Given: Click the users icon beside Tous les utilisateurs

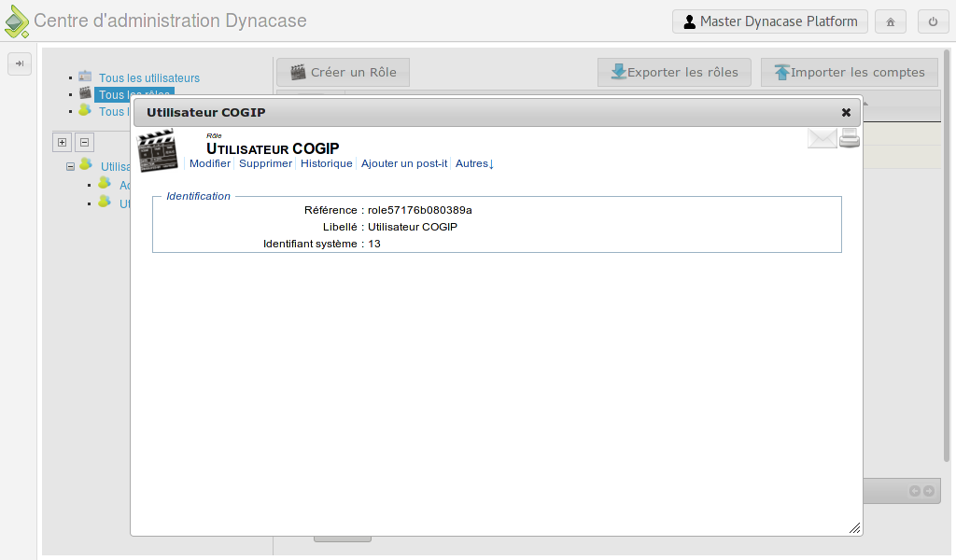Looking at the screenshot, I should point(85,77).
